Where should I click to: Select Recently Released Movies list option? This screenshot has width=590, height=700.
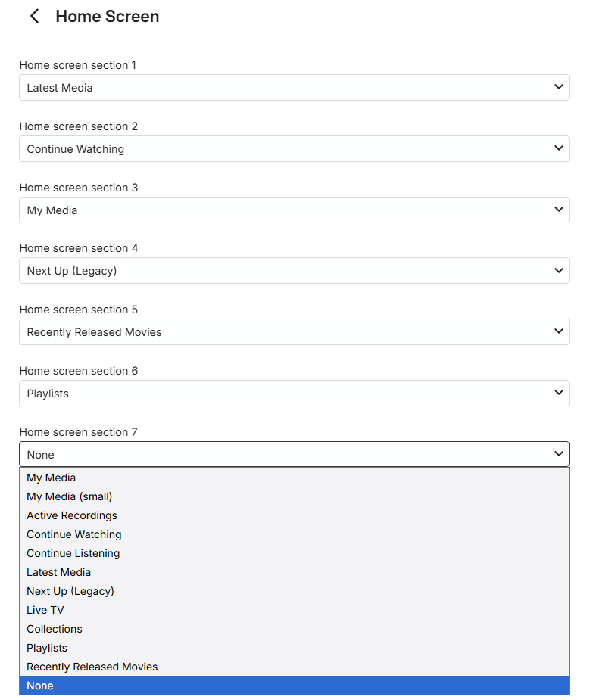[x=92, y=667]
